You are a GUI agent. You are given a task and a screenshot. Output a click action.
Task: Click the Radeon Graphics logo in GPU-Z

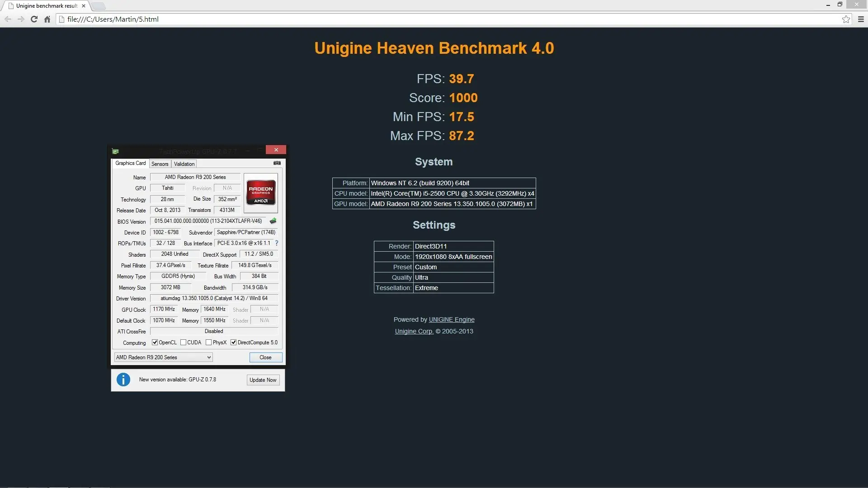(x=261, y=193)
